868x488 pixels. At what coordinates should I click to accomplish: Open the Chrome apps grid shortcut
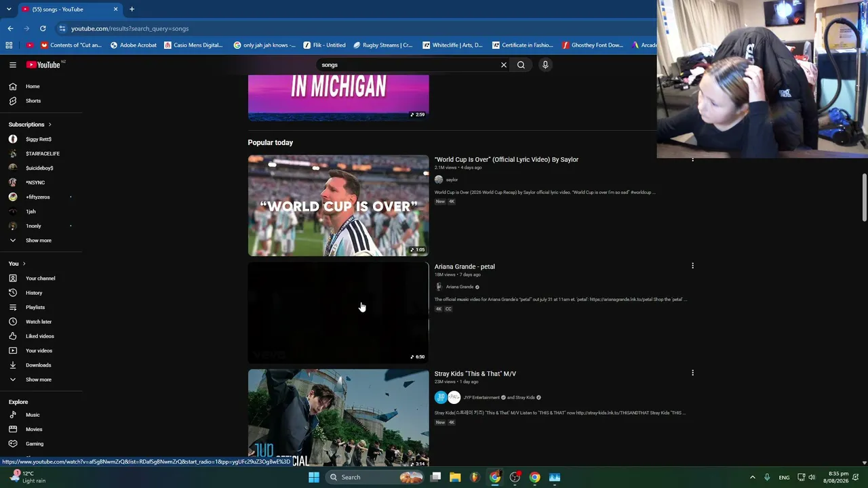pos(9,45)
